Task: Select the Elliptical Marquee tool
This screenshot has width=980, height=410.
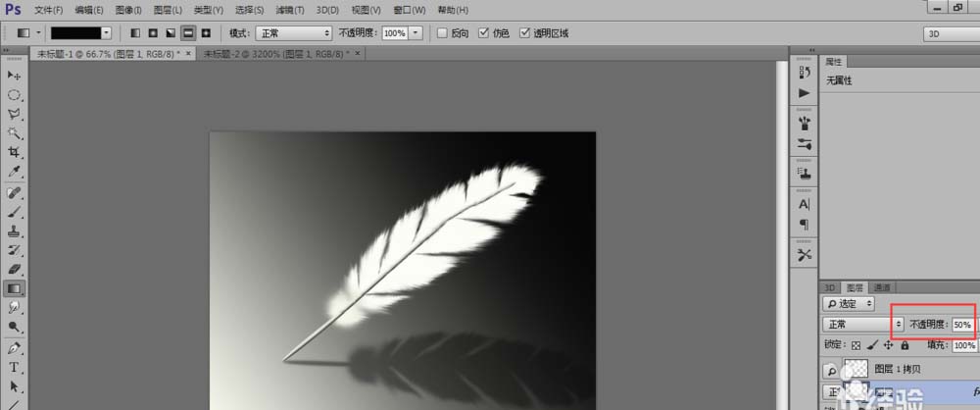Action: coord(15,95)
